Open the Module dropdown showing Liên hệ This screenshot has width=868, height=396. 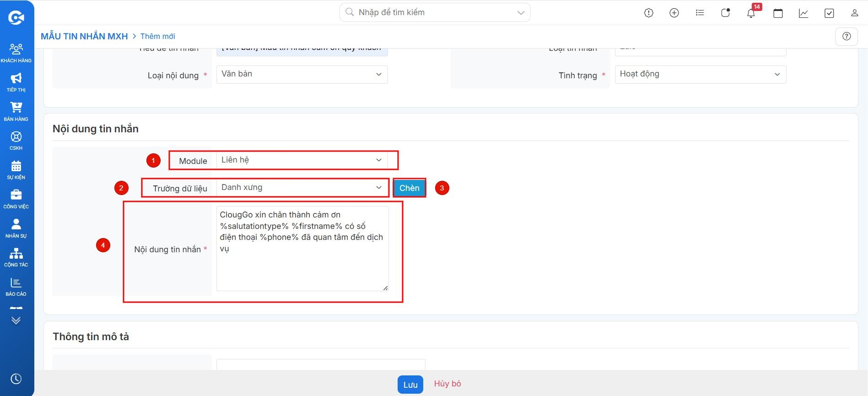pos(302,160)
